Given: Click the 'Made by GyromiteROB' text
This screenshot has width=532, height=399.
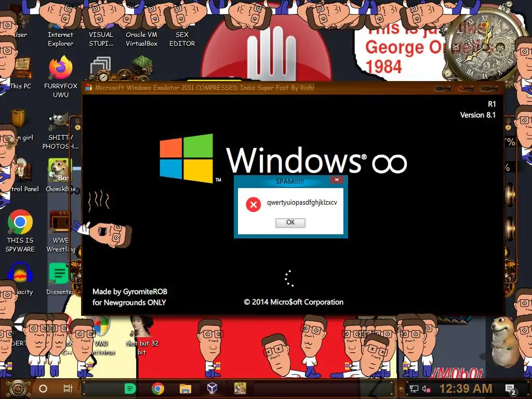Looking at the screenshot, I should (130, 292).
